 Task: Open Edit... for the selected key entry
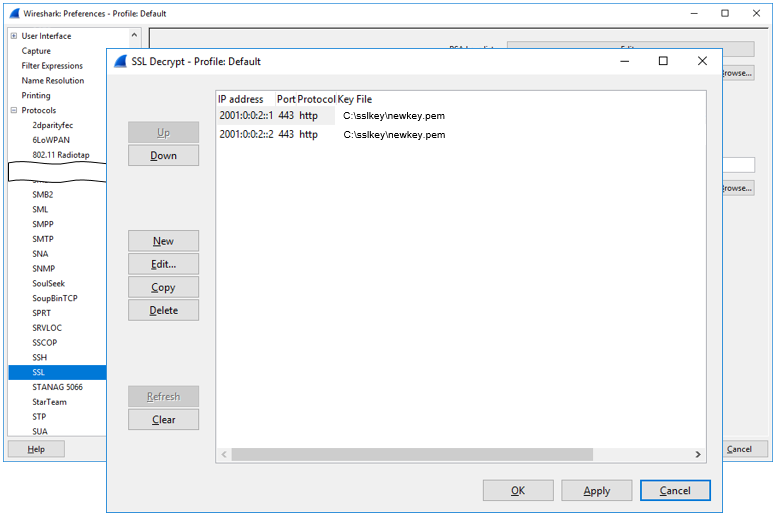pos(164,264)
